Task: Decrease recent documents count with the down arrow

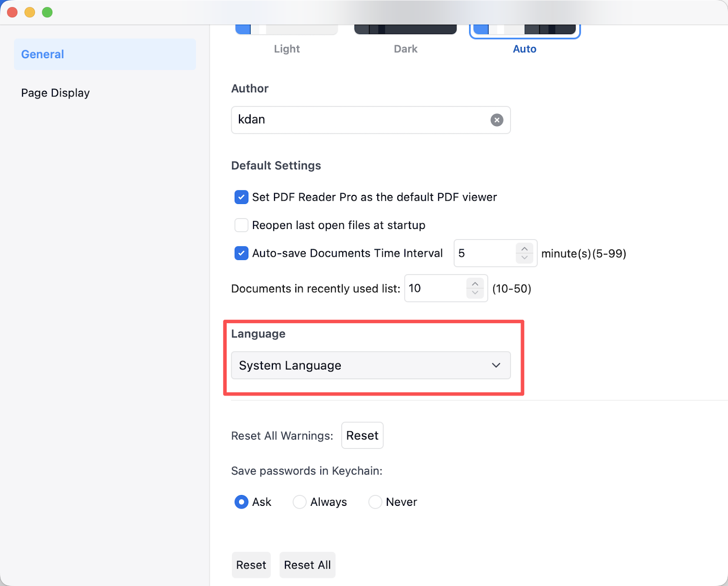Action: (475, 293)
